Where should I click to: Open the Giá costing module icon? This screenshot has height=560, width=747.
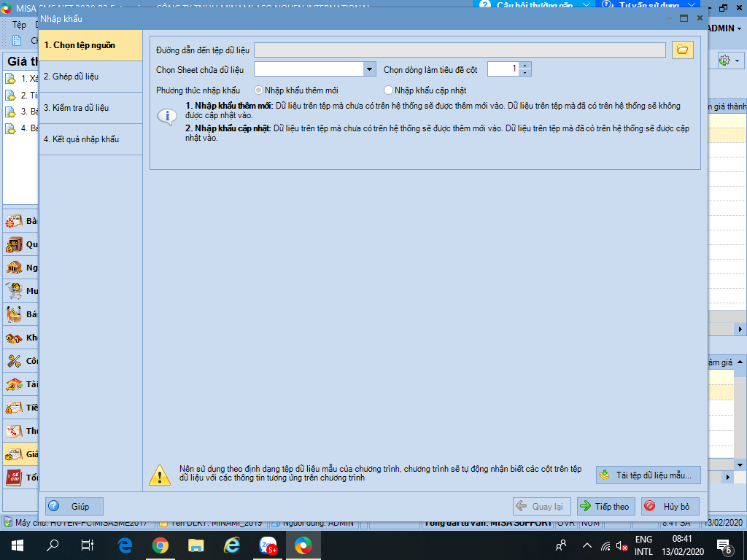(x=15, y=454)
